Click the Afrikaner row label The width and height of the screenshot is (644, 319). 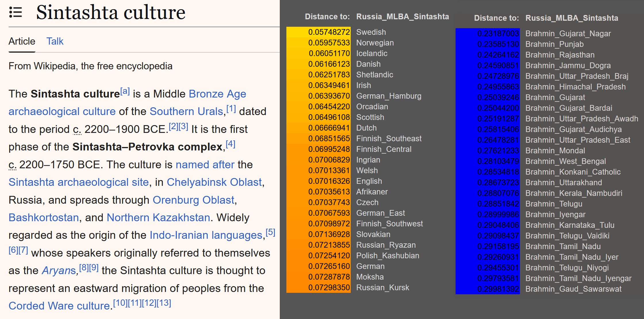372,192
